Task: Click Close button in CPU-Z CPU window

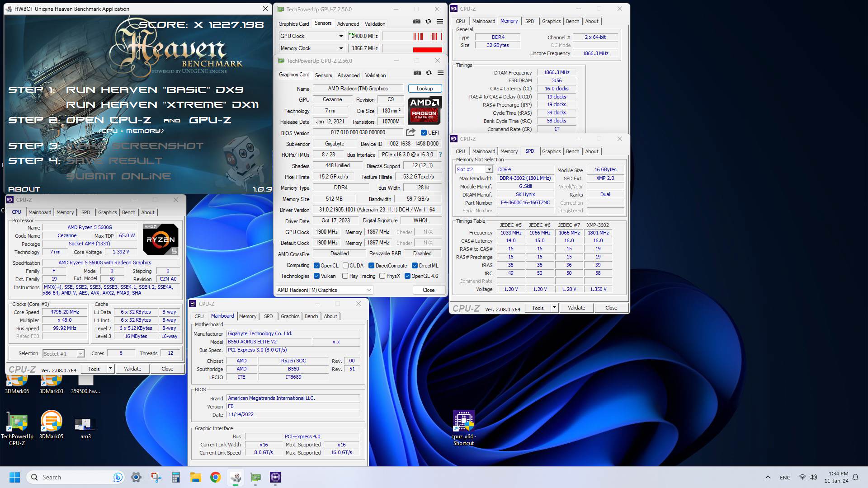Action: click(x=167, y=369)
